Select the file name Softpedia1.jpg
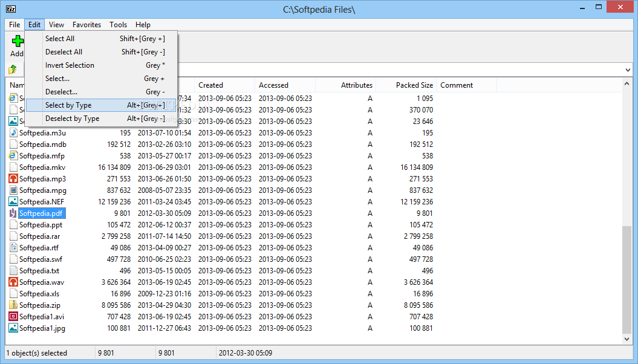The height and width of the screenshot is (364, 638). (x=42, y=328)
